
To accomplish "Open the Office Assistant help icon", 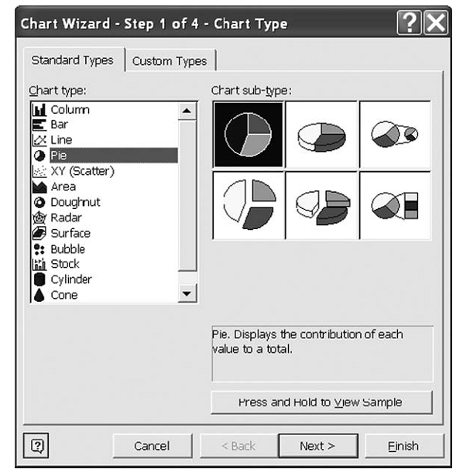I will pyautogui.click(x=36, y=446).
